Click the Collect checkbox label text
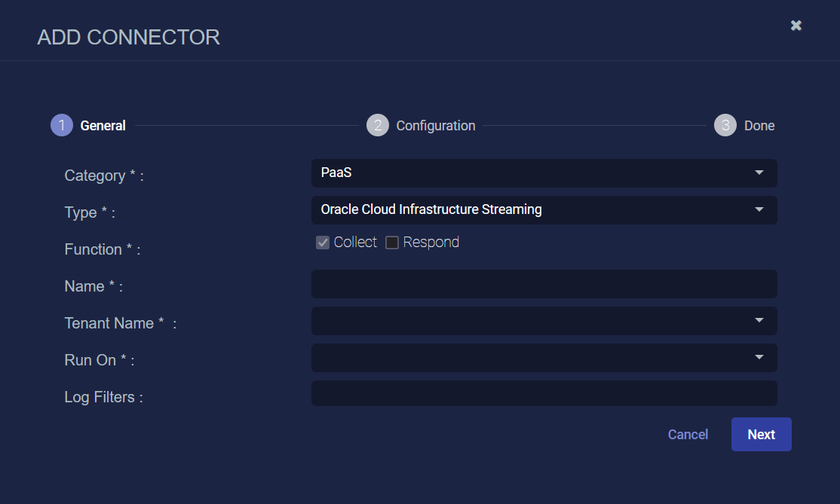This screenshot has width=840, height=504. (x=355, y=243)
